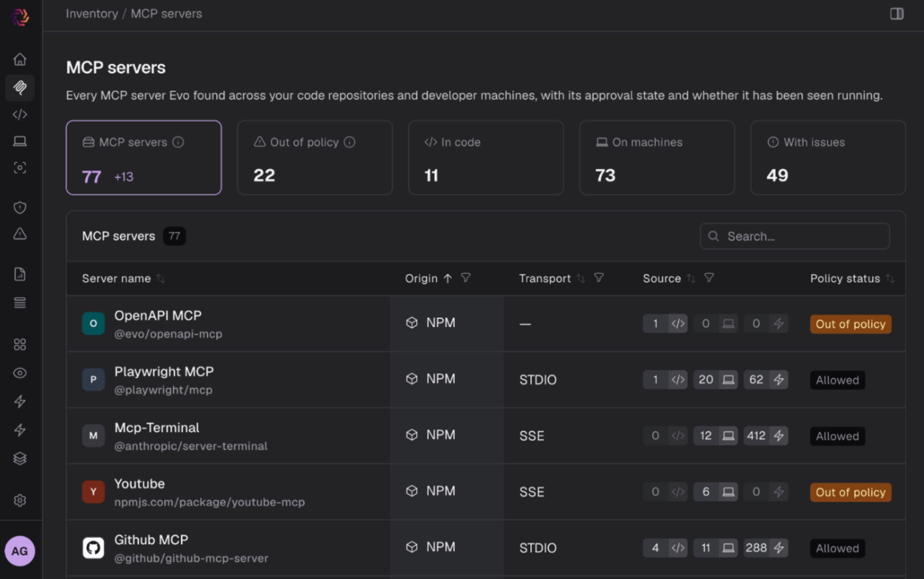Open the Source column filter
The image size is (924, 579).
709,278
